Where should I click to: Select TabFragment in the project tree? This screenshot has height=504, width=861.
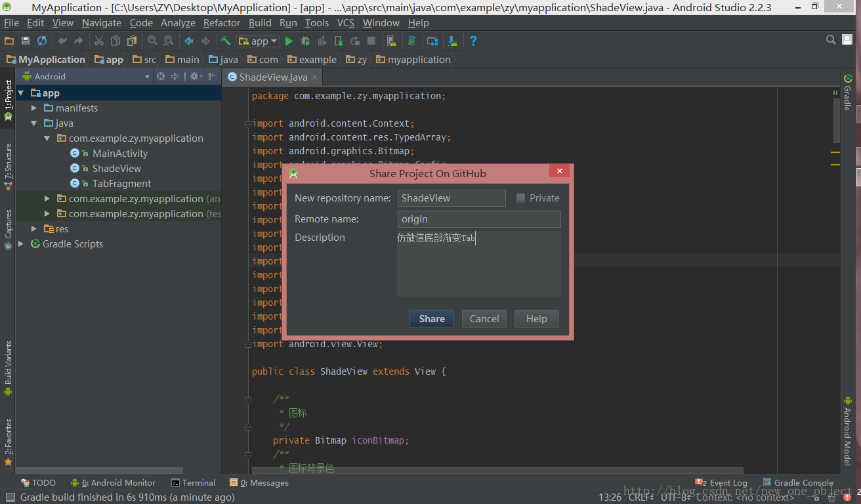click(x=121, y=184)
